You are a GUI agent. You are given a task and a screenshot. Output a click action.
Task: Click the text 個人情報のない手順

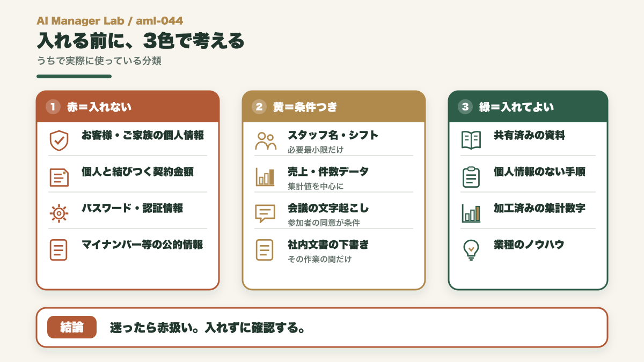(539, 172)
